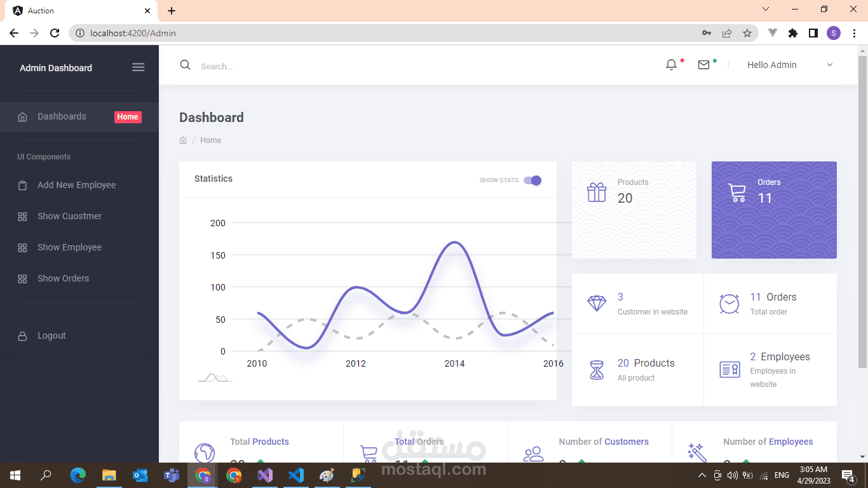Viewport: 868px width, 488px height.
Task: Click the Home breadcrumb link
Action: click(x=210, y=140)
